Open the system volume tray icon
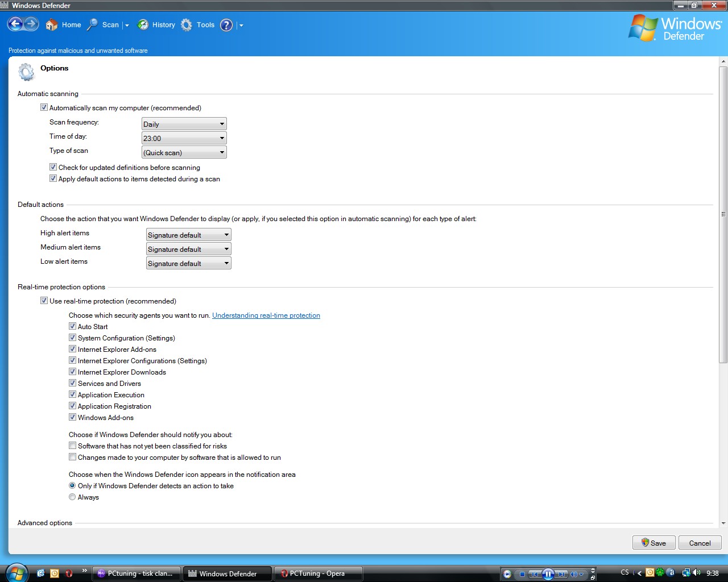The image size is (728, 582). [697, 573]
